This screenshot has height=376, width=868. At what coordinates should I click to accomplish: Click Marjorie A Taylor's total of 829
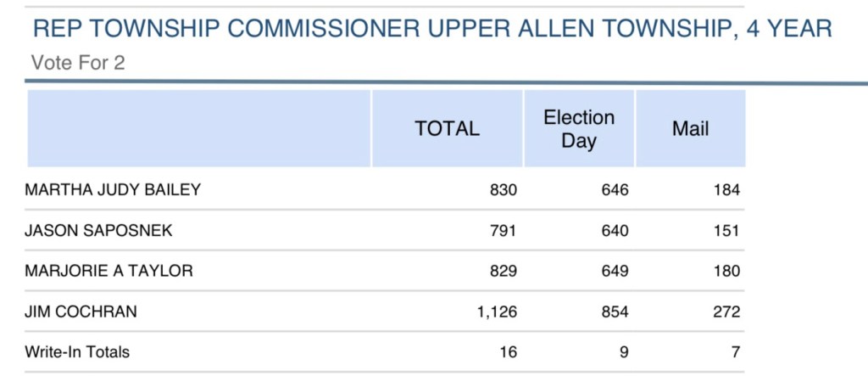click(503, 272)
